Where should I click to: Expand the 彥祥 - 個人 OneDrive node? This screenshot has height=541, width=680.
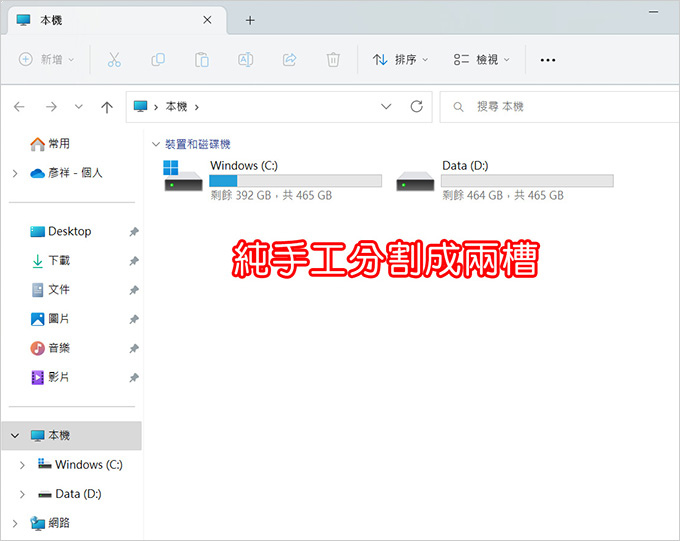15,174
